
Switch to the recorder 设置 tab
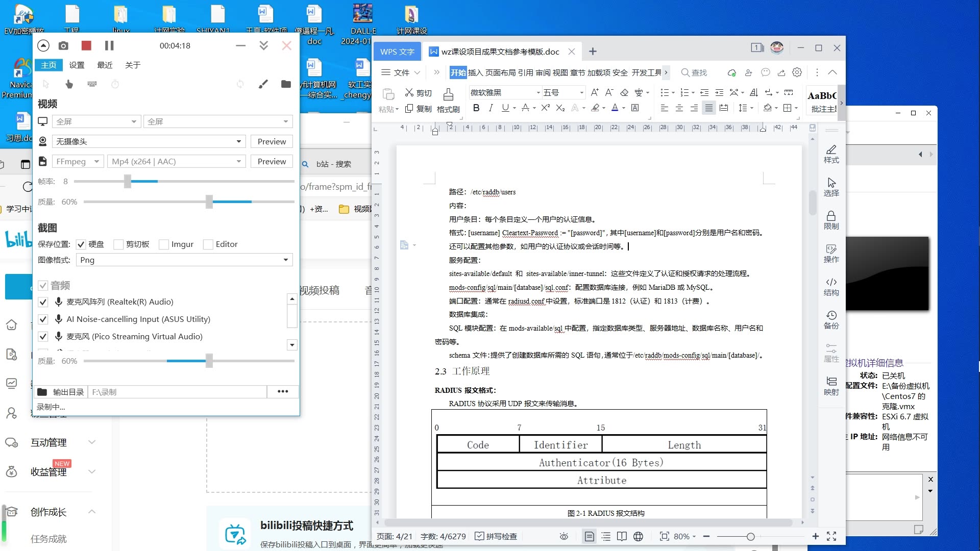coord(77,65)
